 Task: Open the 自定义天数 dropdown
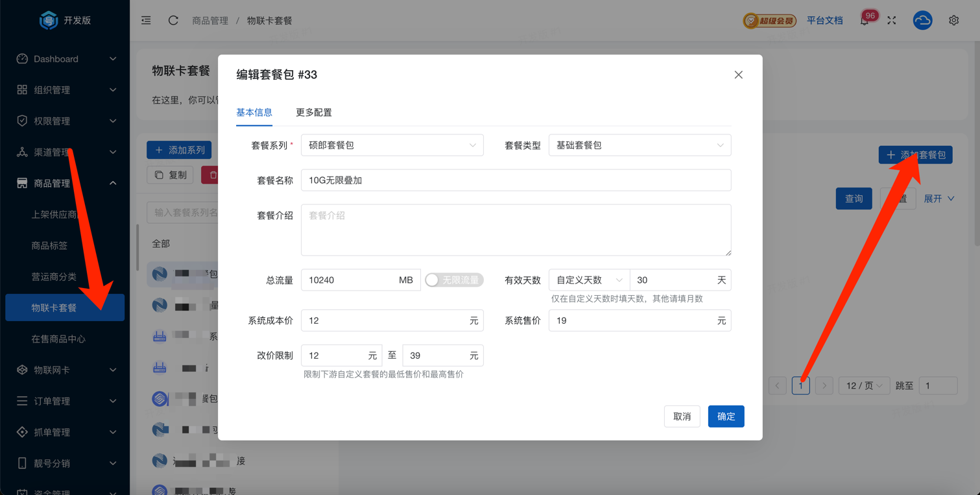[589, 280]
